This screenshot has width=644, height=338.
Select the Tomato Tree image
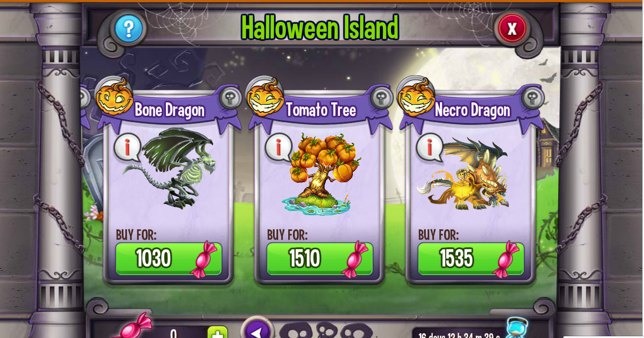[321, 173]
